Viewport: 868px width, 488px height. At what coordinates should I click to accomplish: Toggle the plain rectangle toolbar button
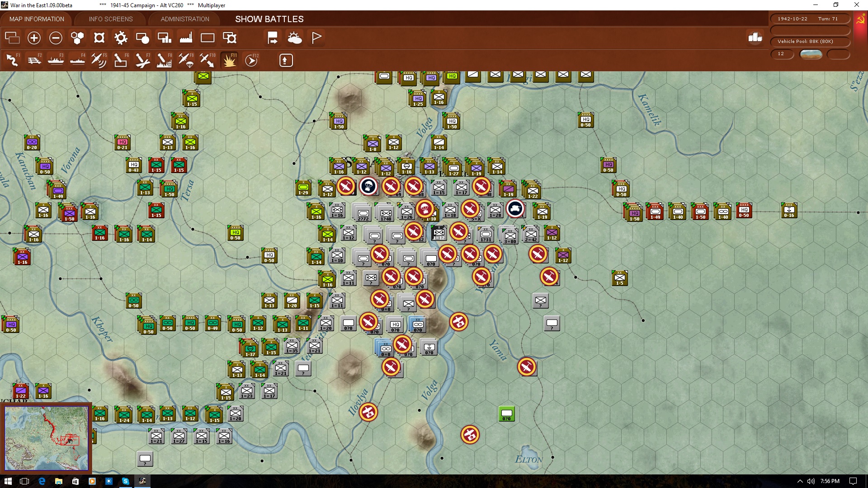click(208, 38)
